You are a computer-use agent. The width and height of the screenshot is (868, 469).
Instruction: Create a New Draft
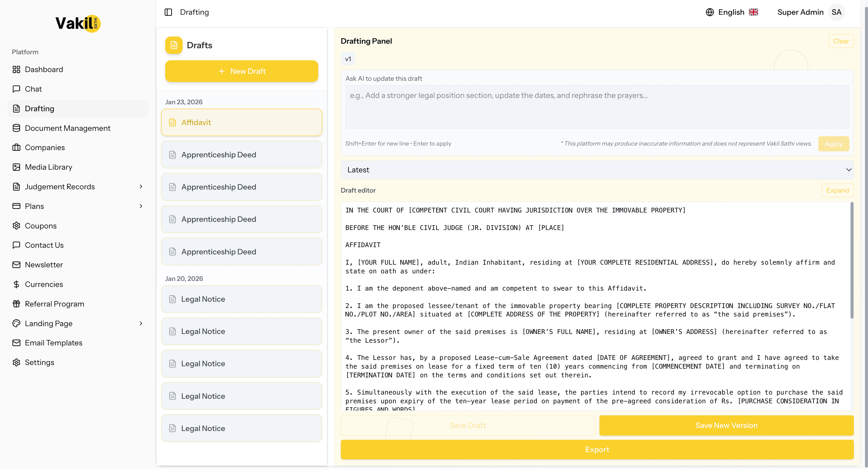click(x=241, y=71)
